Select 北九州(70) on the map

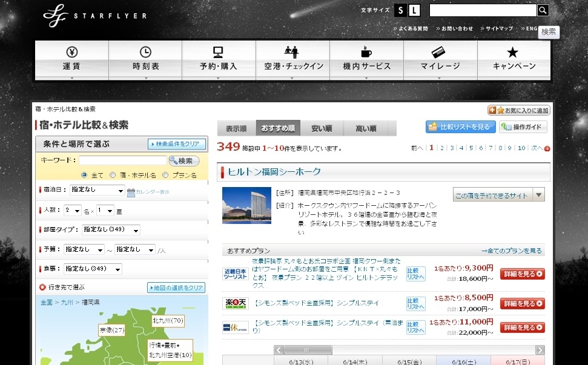(x=168, y=320)
